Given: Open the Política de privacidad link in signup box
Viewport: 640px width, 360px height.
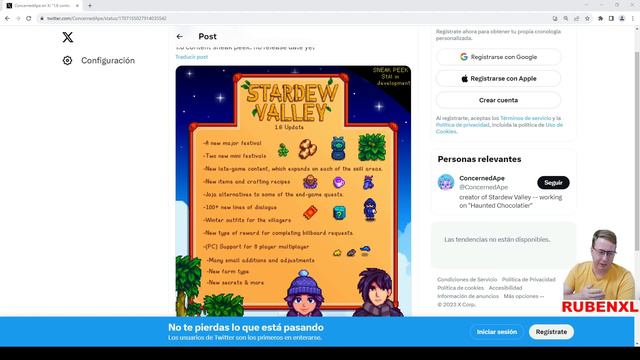Looking at the screenshot, I should tap(462, 125).
